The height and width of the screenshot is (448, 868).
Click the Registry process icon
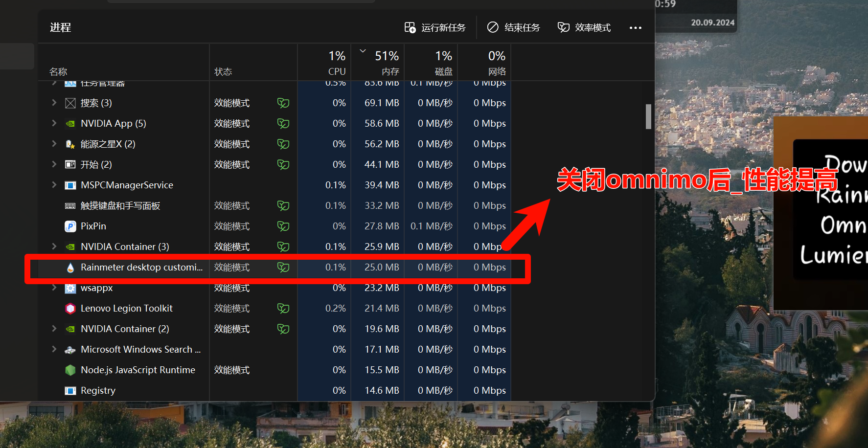[70, 391]
